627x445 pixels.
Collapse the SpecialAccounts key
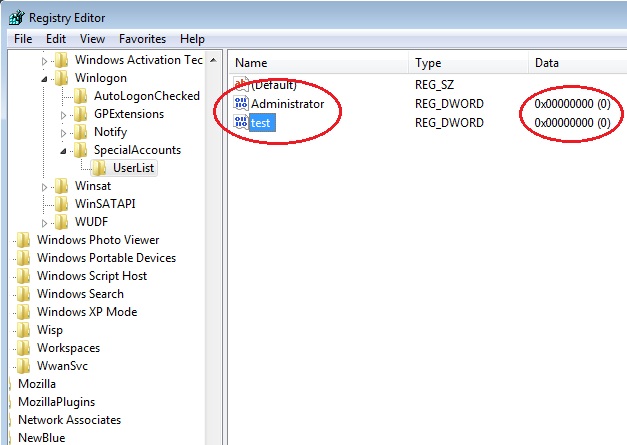click(63, 151)
